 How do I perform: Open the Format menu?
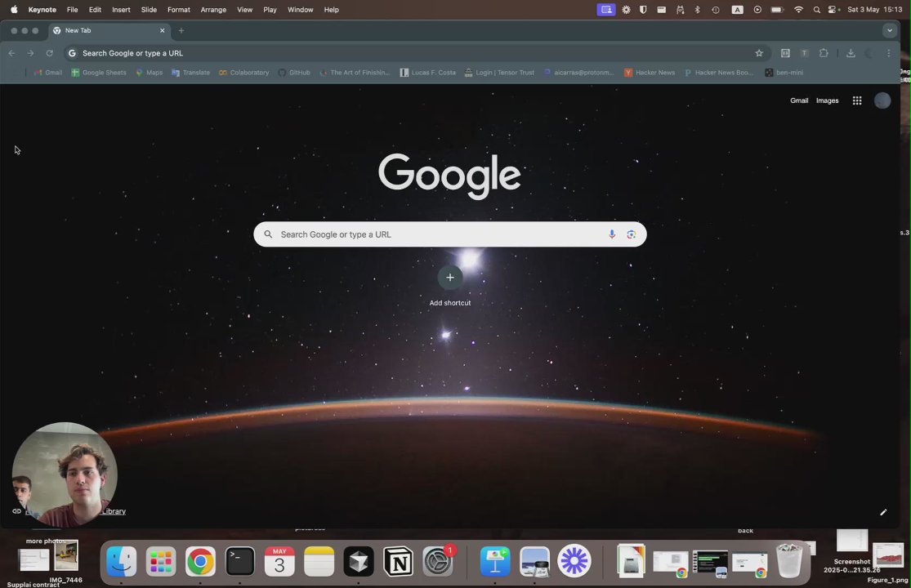[178, 9]
